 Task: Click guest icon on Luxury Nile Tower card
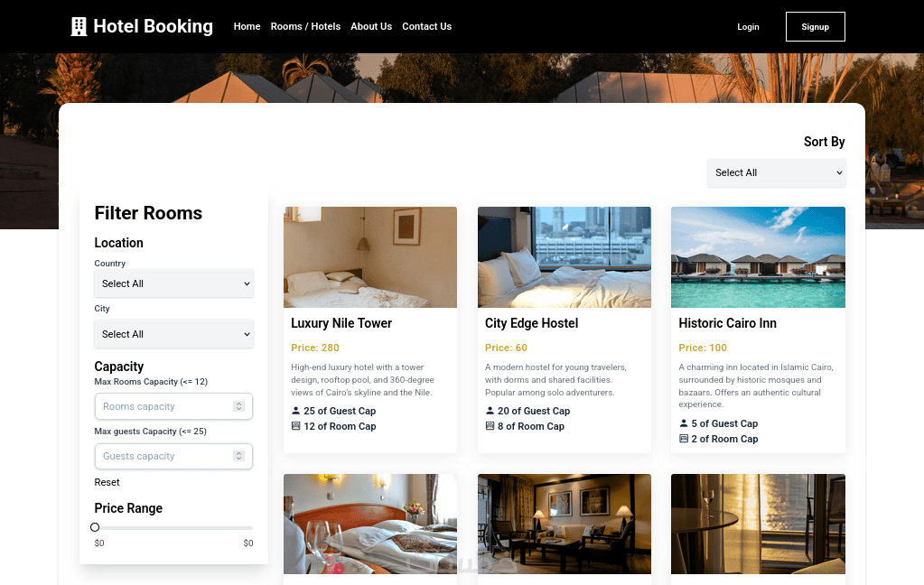(x=296, y=411)
